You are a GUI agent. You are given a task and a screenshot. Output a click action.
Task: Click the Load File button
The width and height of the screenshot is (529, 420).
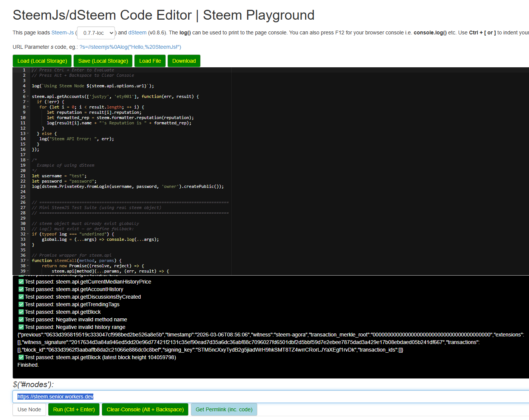click(150, 61)
